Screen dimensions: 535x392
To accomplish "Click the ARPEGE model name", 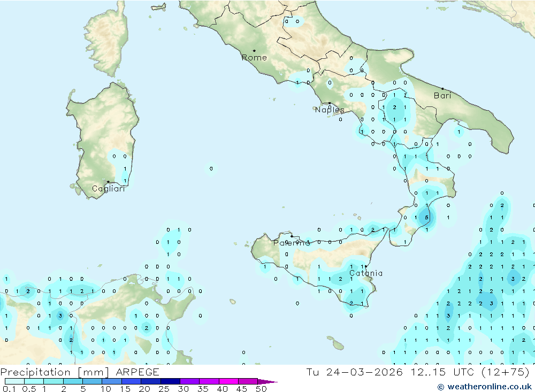I will [137, 372].
